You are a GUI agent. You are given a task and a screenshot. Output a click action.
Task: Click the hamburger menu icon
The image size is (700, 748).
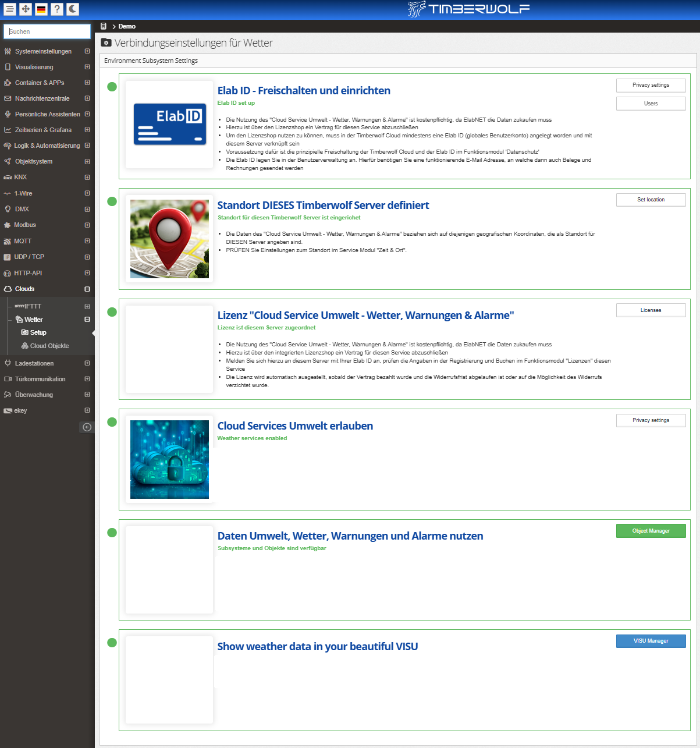pyautogui.click(x=10, y=9)
